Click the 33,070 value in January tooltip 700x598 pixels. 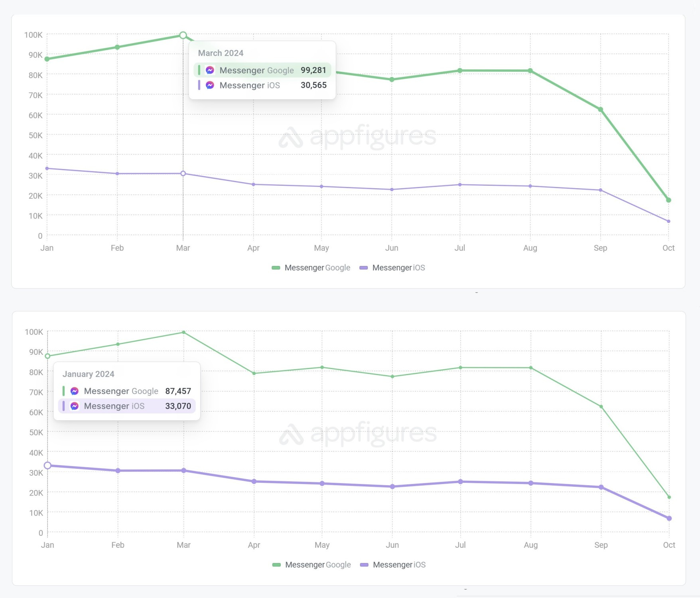[178, 406]
